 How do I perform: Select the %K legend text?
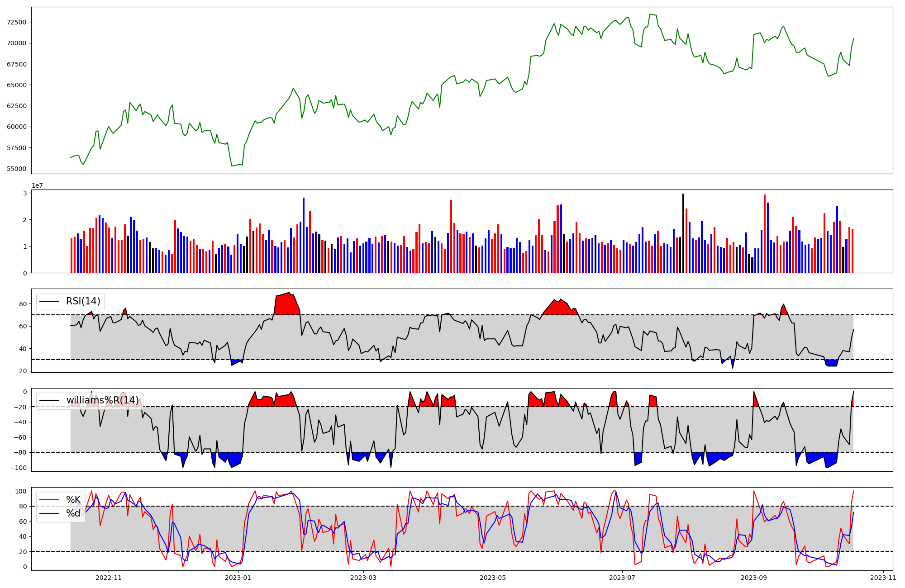73,500
